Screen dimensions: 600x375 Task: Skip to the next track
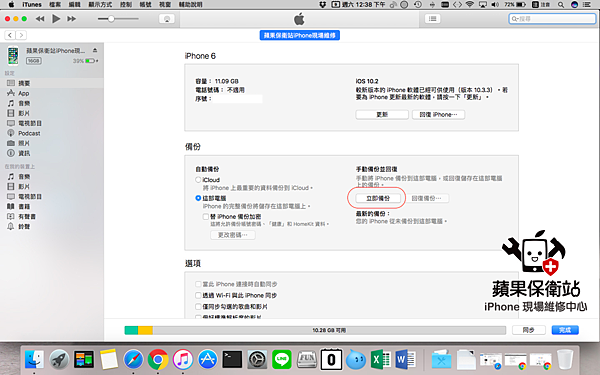pyautogui.click(x=72, y=19)
